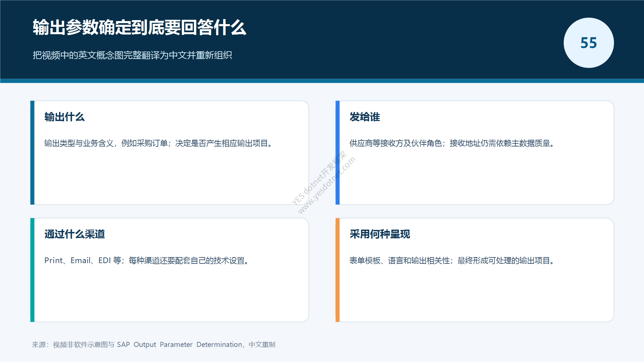644x362 pixels.
Task: Click the text 表单模板、语言和输出相关性
Action: pyautogui.click(x=399, y=261)
